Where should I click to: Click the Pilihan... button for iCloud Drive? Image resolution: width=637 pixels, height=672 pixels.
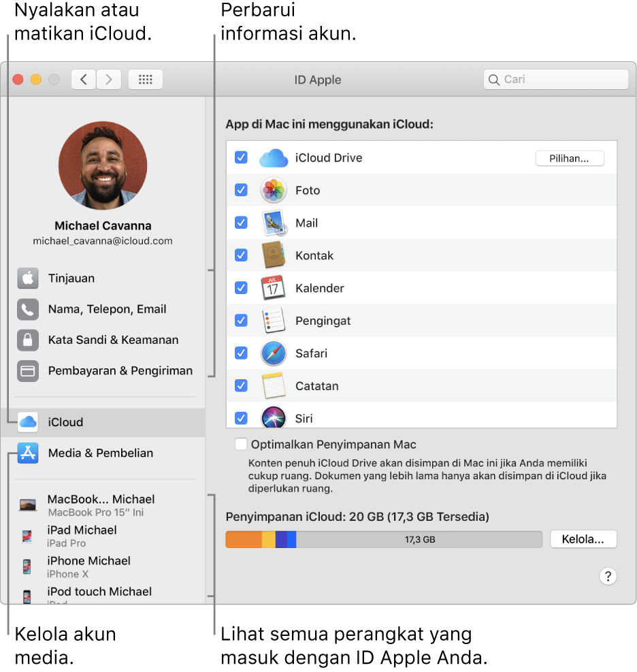(570, 158)
